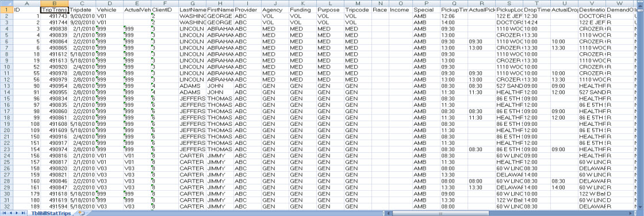Click the cell containing 491744
Screen dimensions: 644x216
click(x=54, y=22)
